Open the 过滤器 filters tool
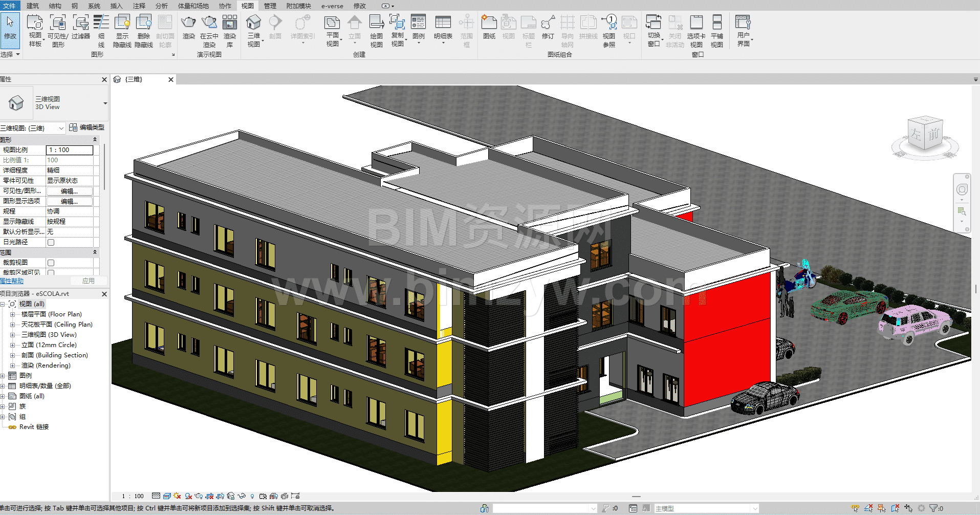Viewport: 980px width, 515px height. (x=81, y=27)
